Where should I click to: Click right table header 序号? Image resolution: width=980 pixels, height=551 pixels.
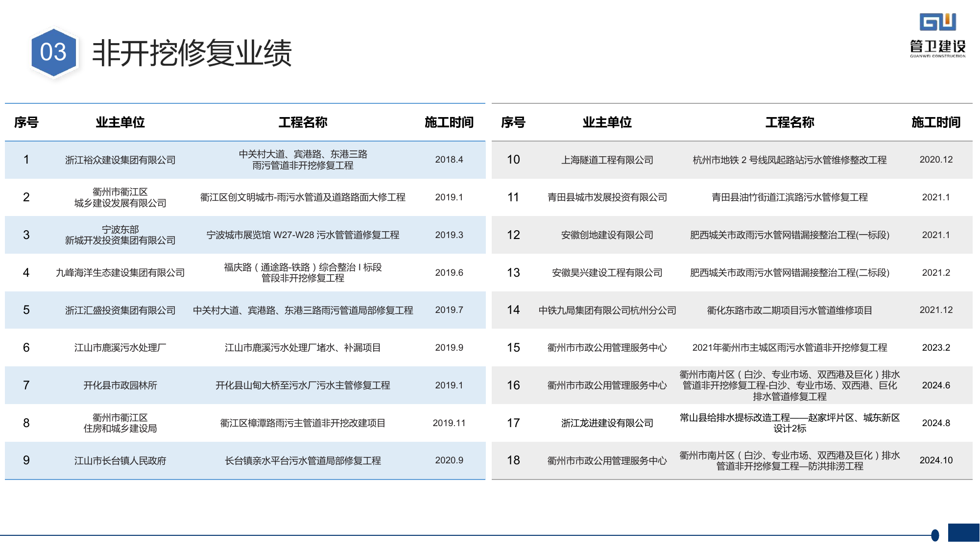(x=513, y=122)
